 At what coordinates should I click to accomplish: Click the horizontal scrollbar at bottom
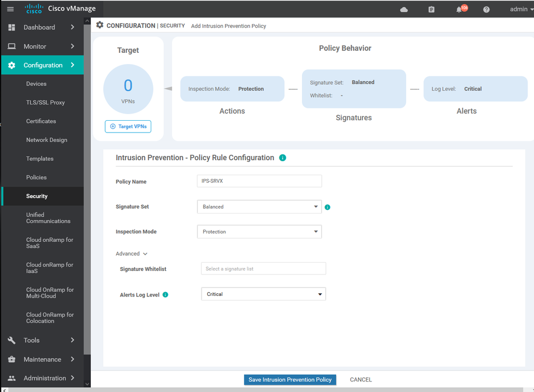point(266,390)
